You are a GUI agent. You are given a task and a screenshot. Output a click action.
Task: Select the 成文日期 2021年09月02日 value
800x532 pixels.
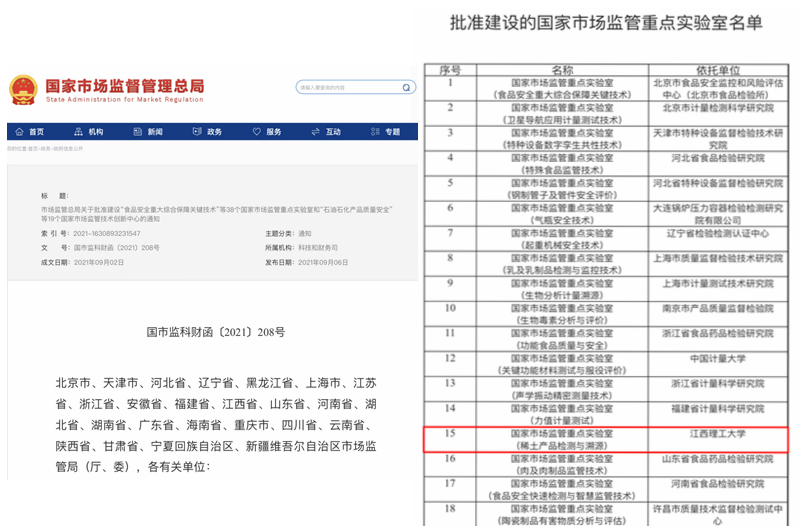[99, 262]
